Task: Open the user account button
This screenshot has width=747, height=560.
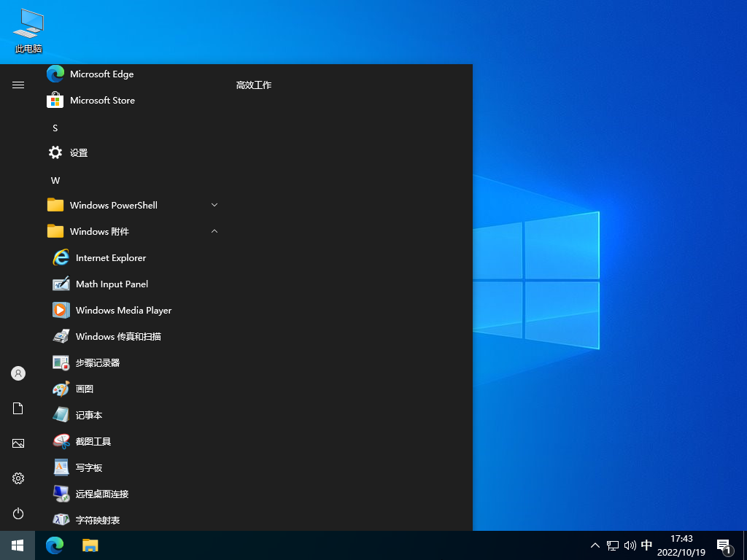Action: 18,373
